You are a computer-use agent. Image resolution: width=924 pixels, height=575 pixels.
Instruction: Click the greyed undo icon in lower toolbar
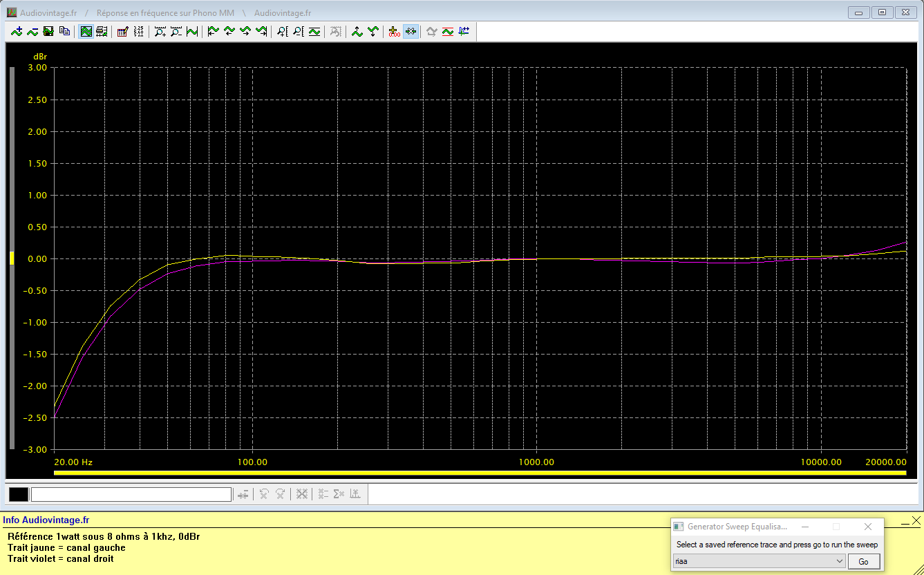[264, 494]
